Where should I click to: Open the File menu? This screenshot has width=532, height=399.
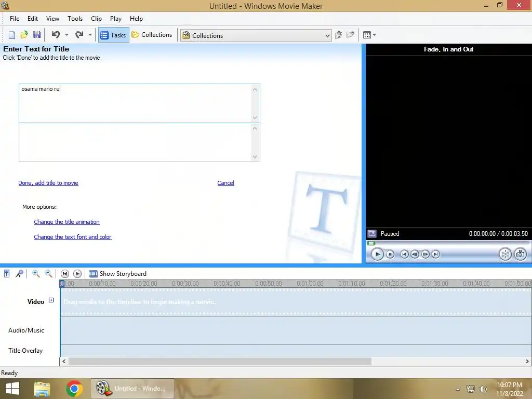14,19
